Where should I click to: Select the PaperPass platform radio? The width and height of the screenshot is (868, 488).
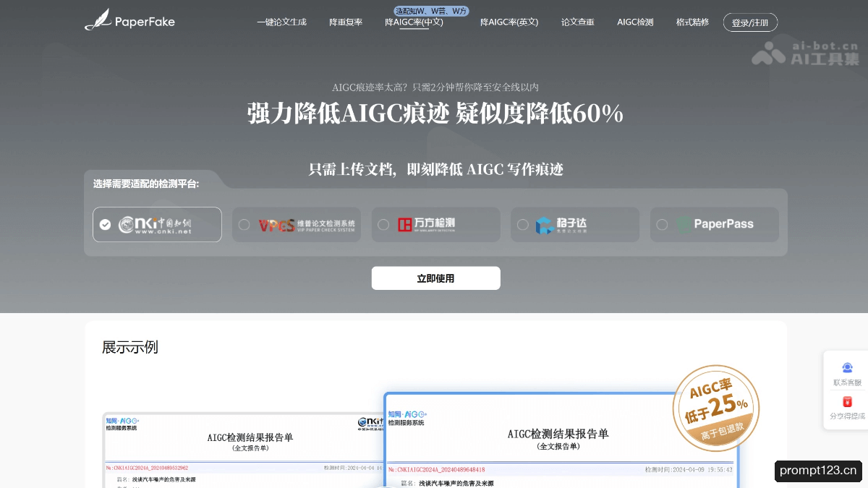662,225
